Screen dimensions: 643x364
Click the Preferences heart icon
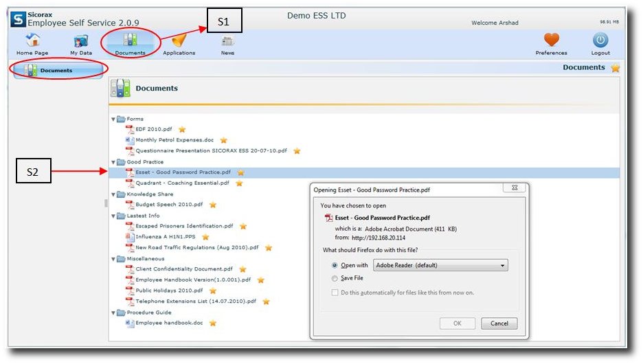click(551, 41)
